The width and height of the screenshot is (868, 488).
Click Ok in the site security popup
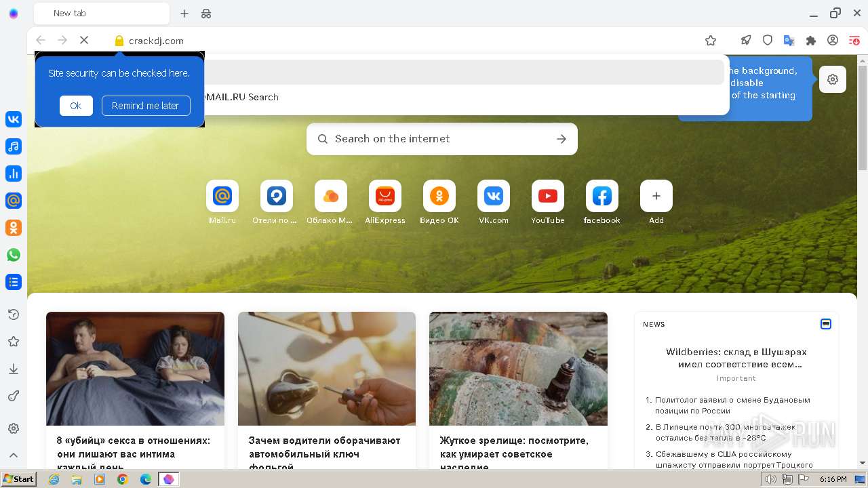pyautogui.click(x=76, y=106)
